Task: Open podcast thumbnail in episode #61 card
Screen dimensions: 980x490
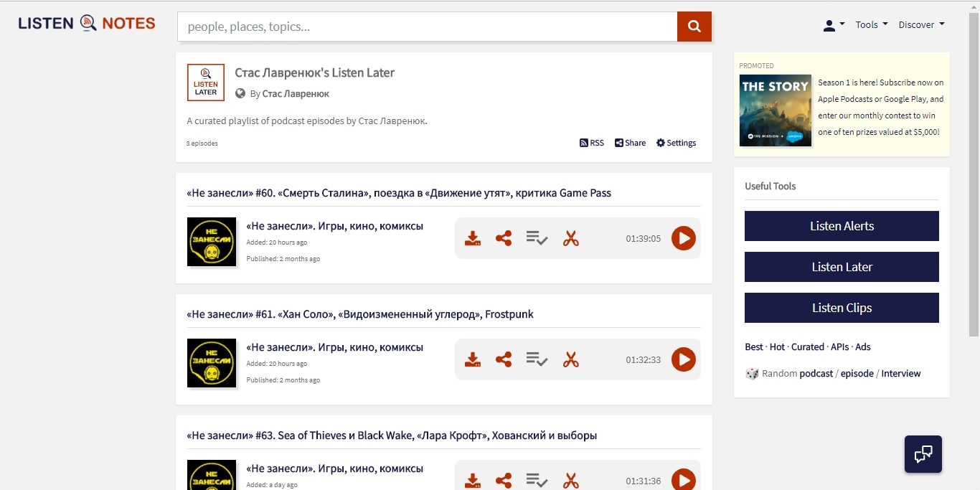Action: click(x=212, y=363)
